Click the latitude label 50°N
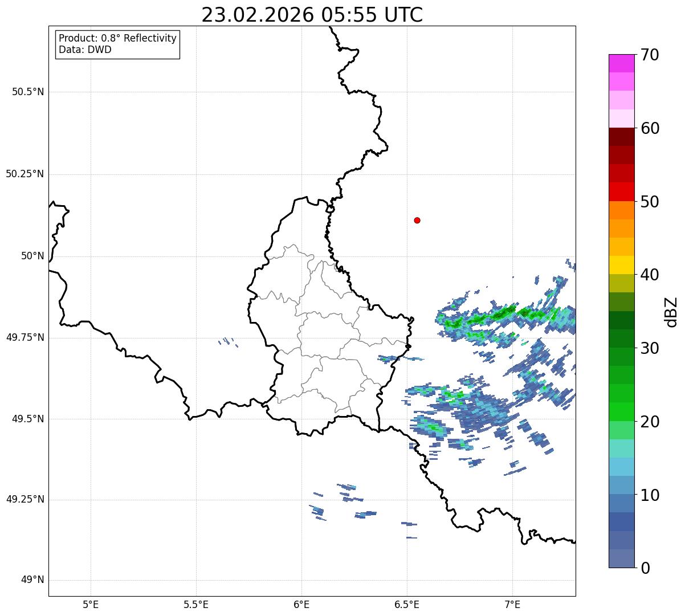 [33, 256]
